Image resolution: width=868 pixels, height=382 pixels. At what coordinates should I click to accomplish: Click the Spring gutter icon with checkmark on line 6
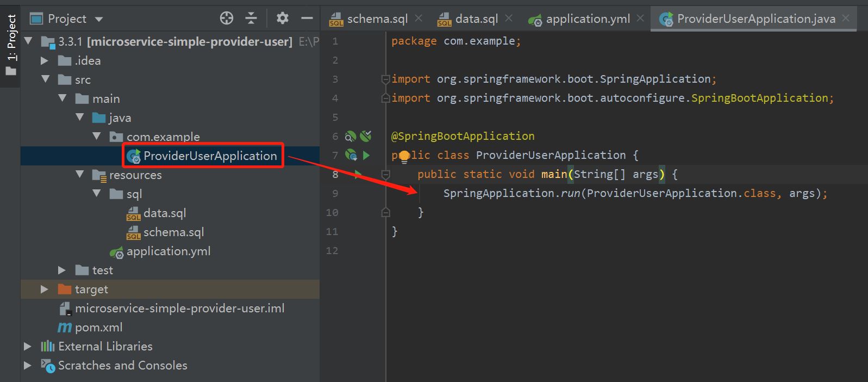[366, 136]
